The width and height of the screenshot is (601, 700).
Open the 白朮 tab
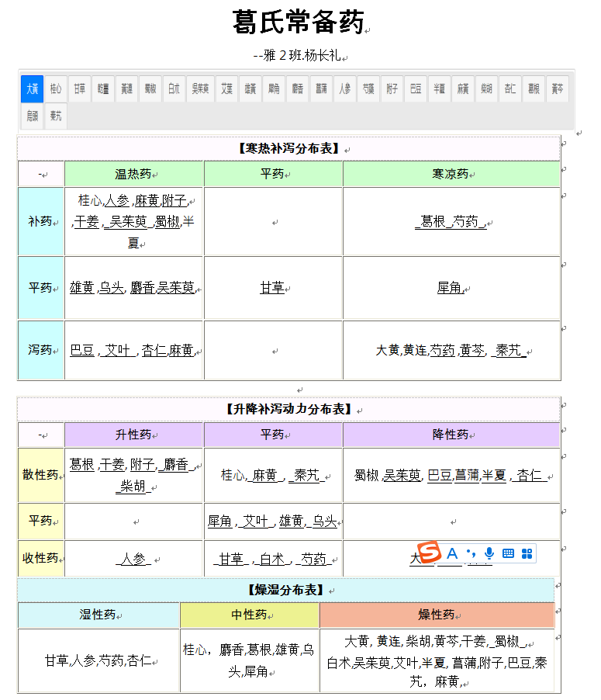tap(174, 88)
